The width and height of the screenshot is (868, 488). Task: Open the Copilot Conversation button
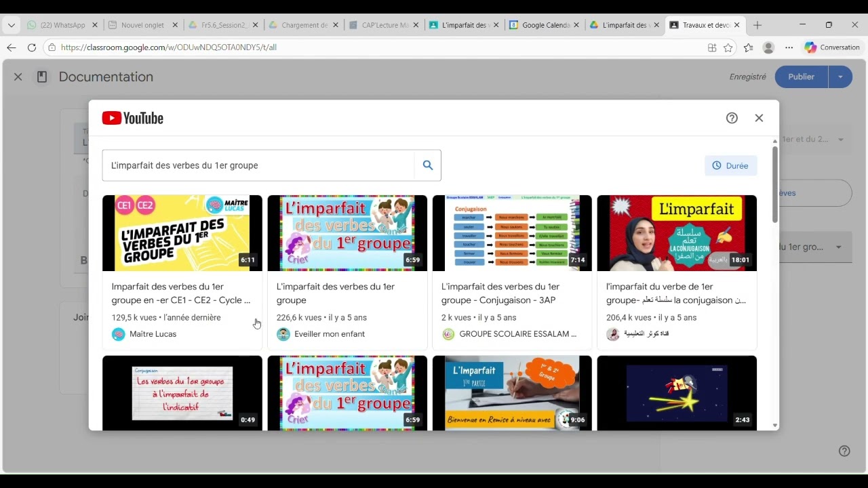click(x=833, y=47)
